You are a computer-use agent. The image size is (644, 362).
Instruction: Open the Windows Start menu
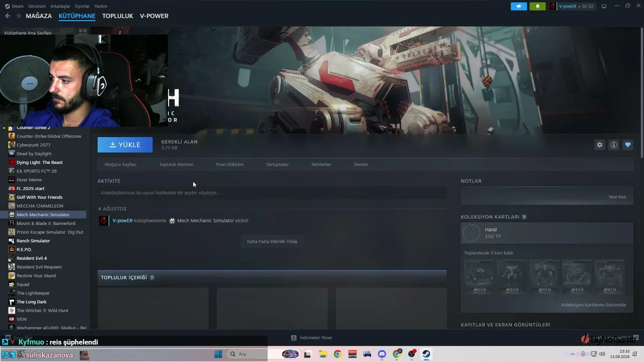point(218,354)
